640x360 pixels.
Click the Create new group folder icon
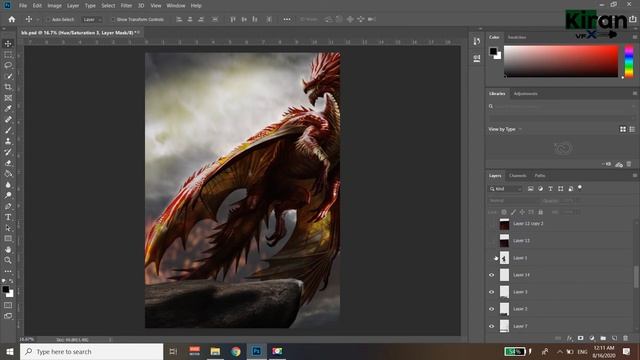(603, 338)
